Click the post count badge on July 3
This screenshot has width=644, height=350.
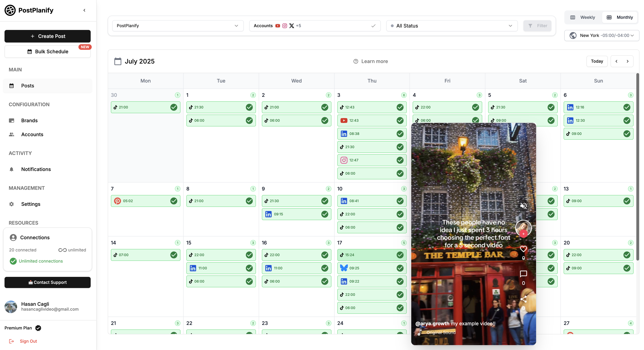click(403, 95)
